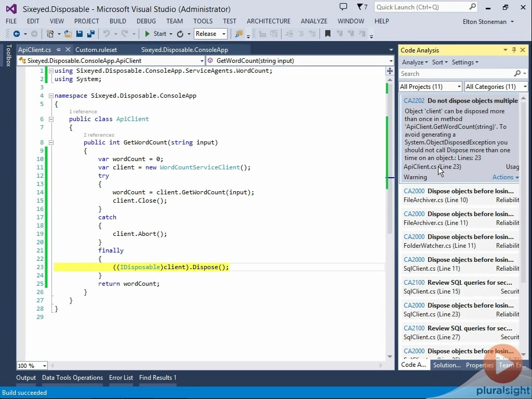Click the Restart circular arrow icon beside Start
The height and width of the screenshot is (399, 532).
coord(179,34)
